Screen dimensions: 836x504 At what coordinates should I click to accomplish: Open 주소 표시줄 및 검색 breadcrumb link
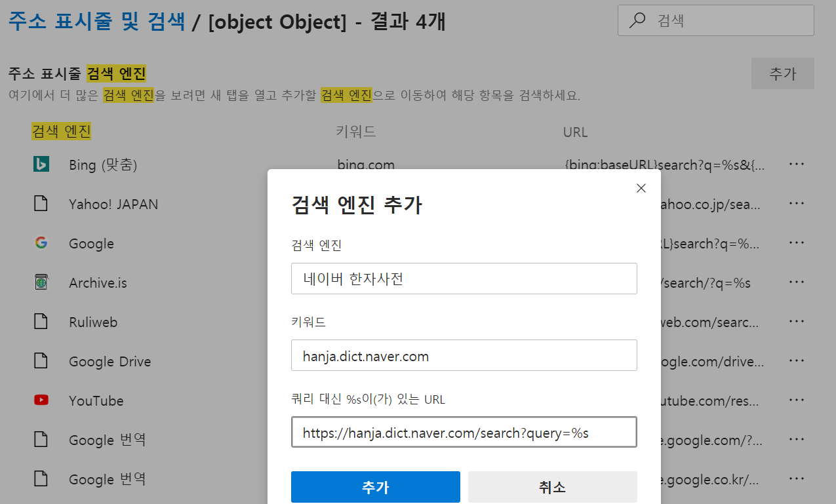pyautogui.click(x=97, y=22)
